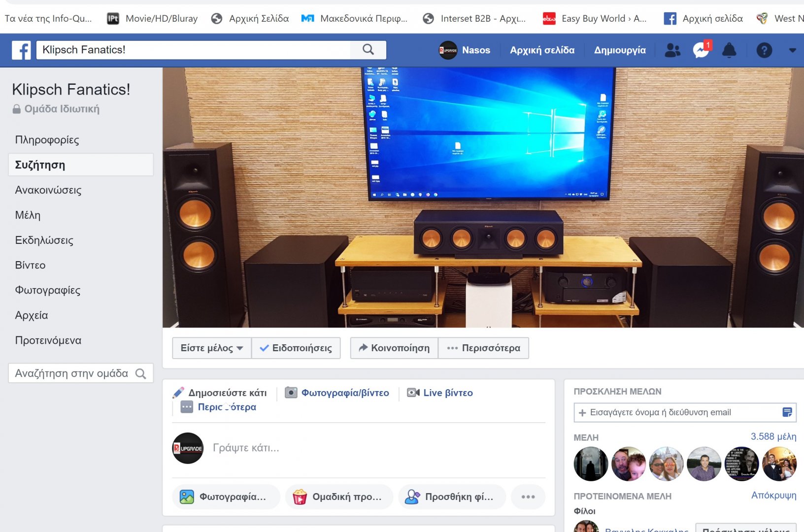Click the Ομαδική προ... watch party button
Viewport: 804px width, 532px height.
[339, 497]
